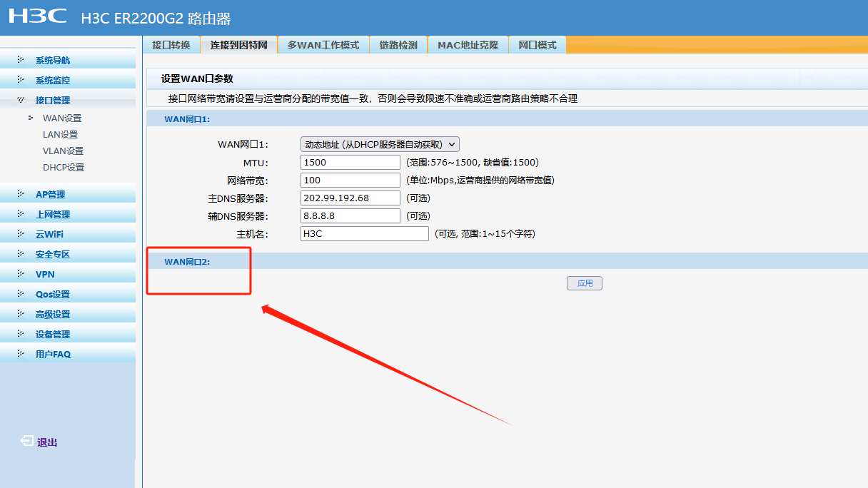Focus the 辅DNS服务器 field
The image size is (868, 488).
350,215
